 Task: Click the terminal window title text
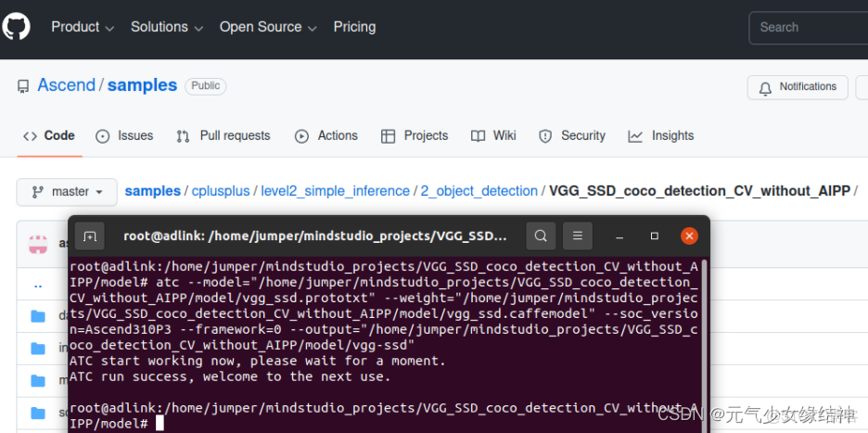pos(315,236)
